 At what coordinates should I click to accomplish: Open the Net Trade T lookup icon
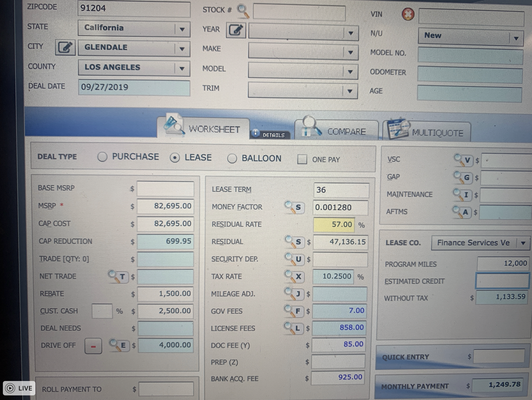coord(118,277)
